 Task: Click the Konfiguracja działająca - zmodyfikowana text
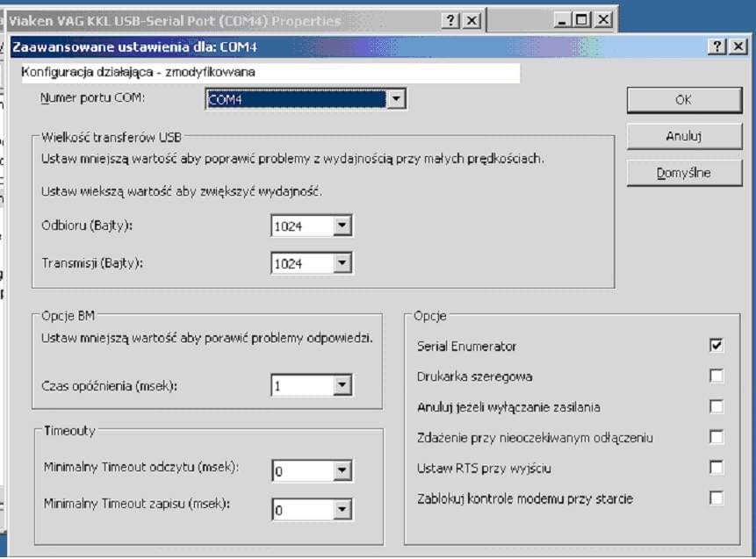click(x=138, y=72)
